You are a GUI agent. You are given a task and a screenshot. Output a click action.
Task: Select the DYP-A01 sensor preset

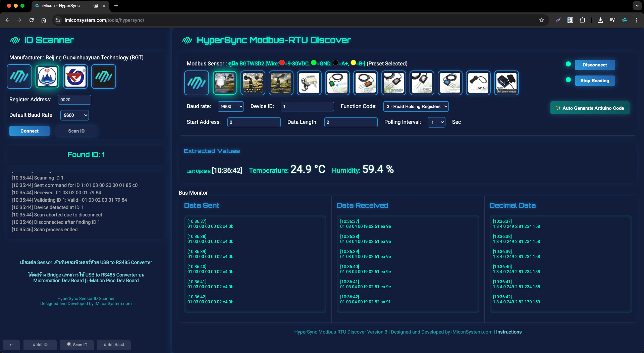478,83
